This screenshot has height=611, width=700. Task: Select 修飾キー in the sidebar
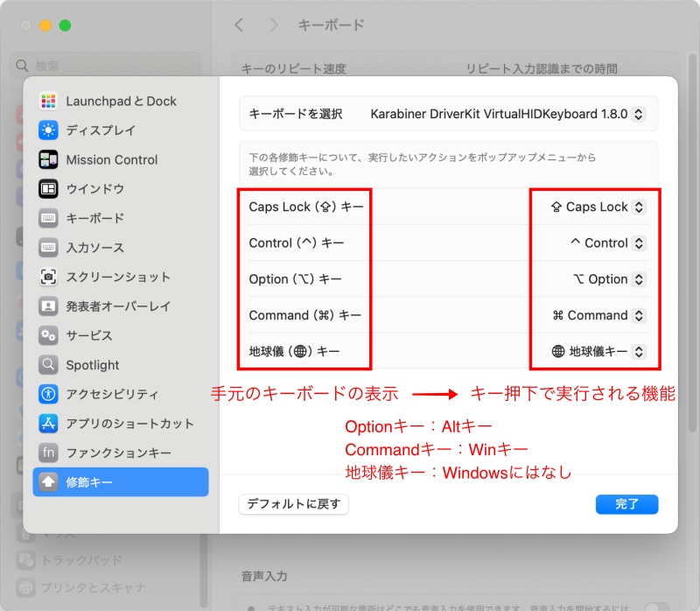[121, 482]
